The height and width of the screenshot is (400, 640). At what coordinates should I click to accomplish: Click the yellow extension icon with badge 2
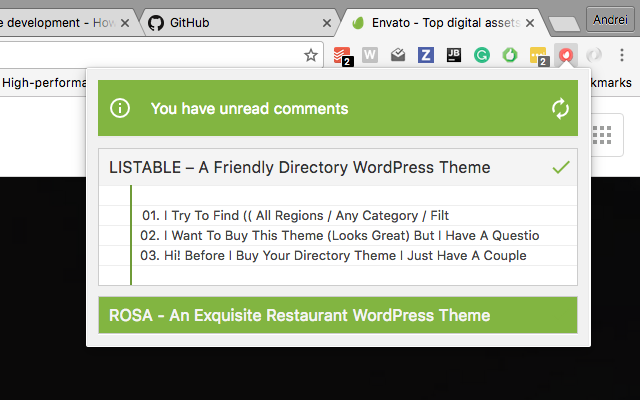tap(539, 56)
